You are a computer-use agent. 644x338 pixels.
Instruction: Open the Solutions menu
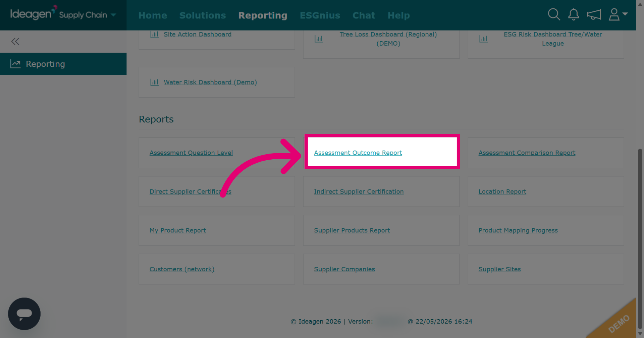coord(203,15)
